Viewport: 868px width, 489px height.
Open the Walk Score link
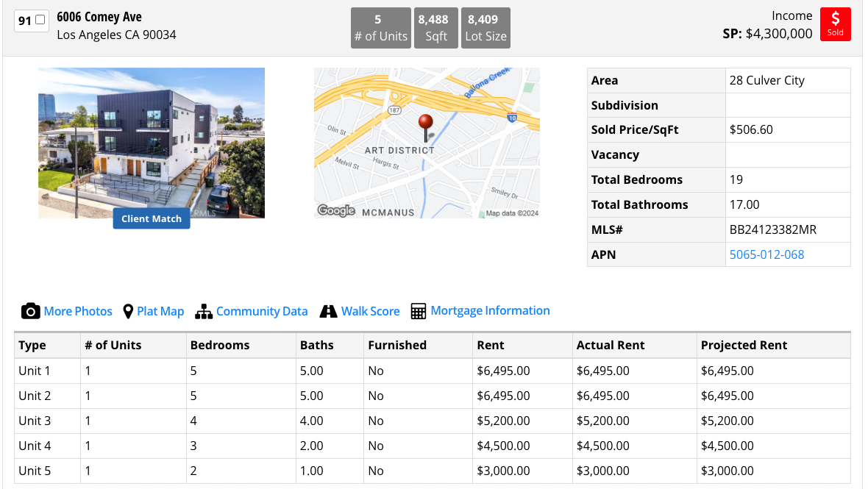(370, 311)
